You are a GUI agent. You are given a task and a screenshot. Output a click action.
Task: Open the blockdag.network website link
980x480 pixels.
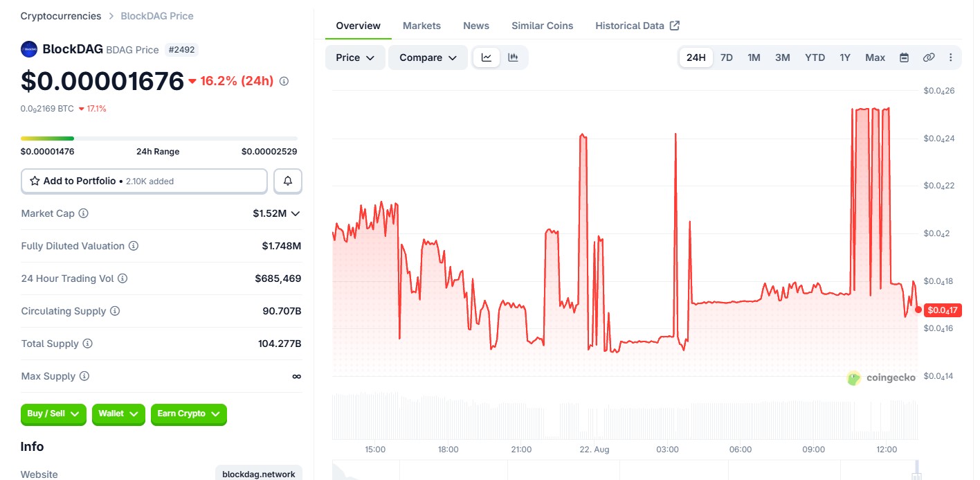coord(259,474)
